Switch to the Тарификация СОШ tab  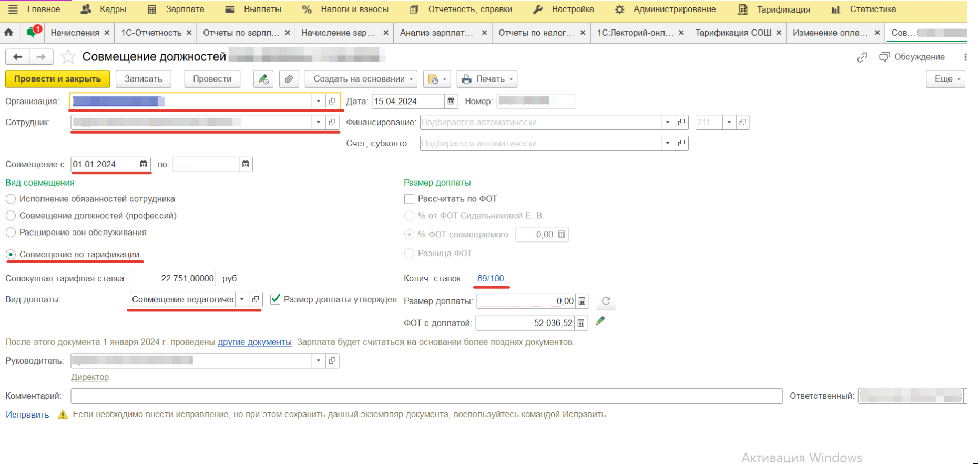(x=733, y=33)
